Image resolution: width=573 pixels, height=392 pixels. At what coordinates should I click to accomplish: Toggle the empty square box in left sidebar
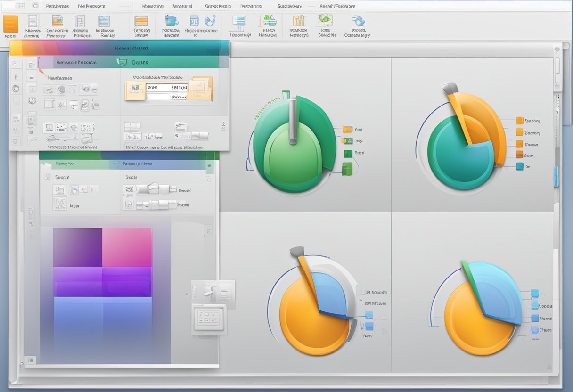16,101
